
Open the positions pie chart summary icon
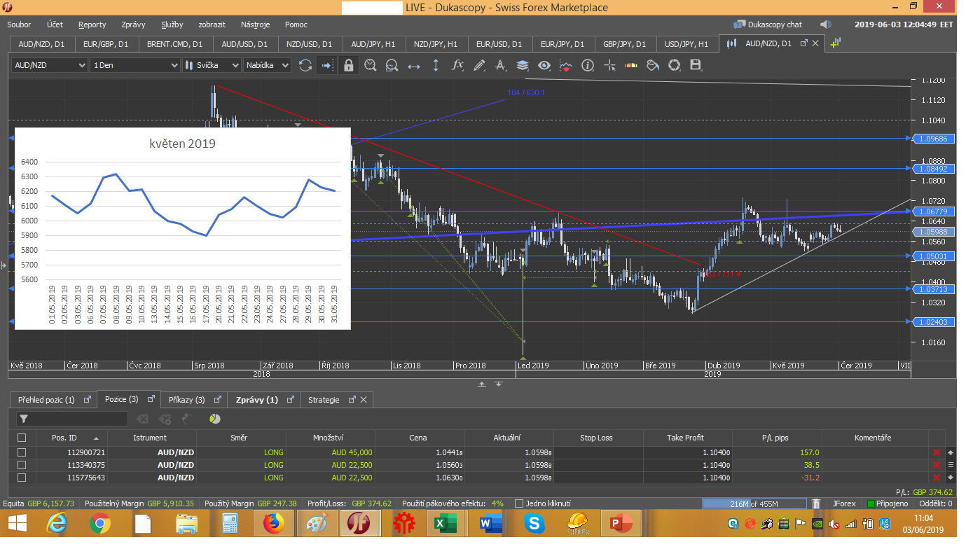click(x=214, y=419)
